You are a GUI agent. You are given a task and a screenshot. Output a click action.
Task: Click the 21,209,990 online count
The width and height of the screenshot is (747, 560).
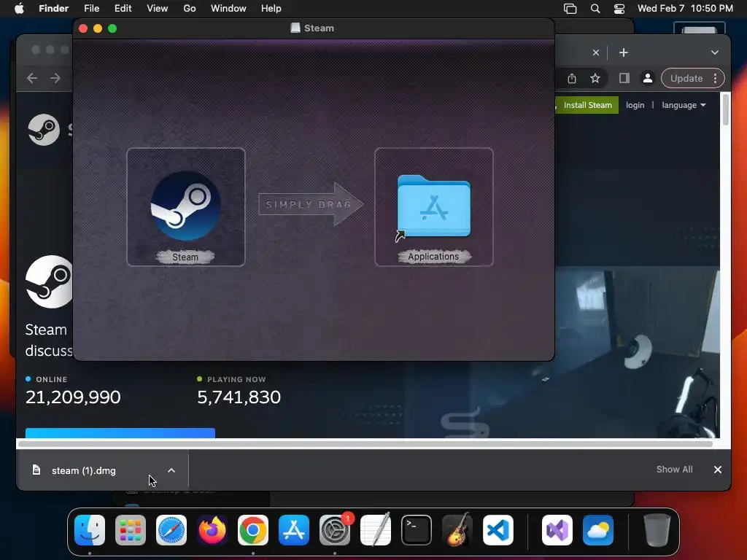point(73,397)
